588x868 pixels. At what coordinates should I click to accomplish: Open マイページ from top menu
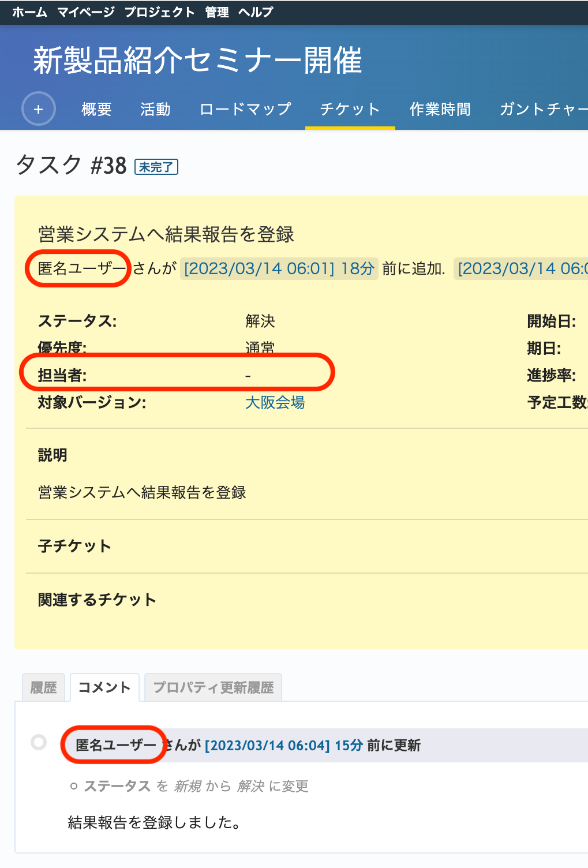(86, 12)
